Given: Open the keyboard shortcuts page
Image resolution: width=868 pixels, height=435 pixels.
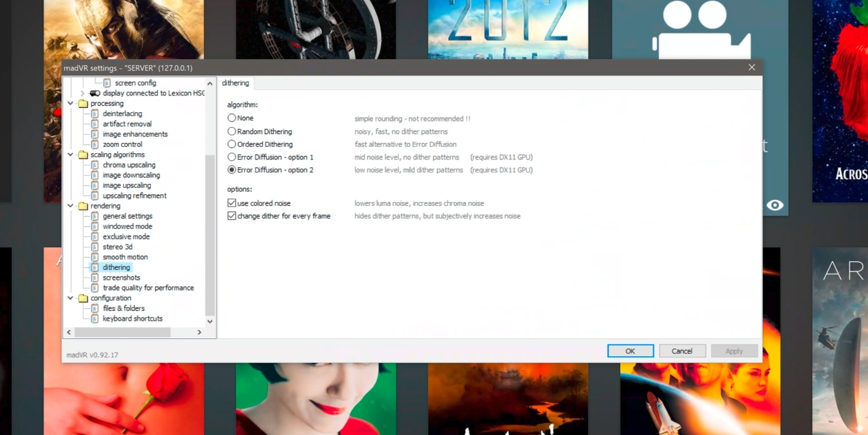Looking at the screenshot, I should tap(132, 318).
